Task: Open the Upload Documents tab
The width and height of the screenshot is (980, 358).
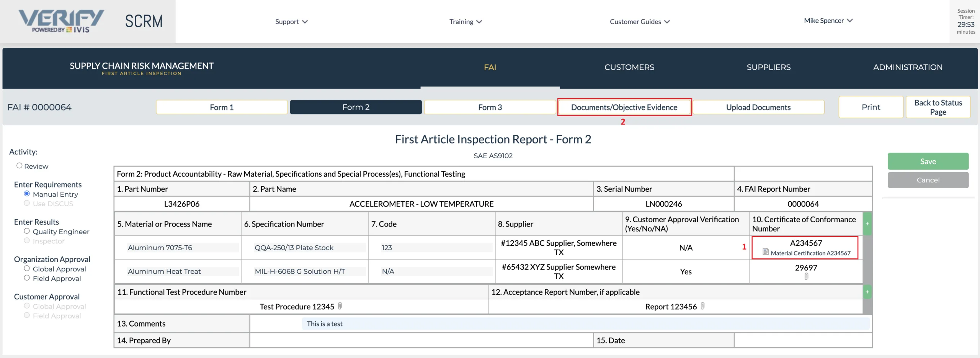Action: (x=758, y=107)
